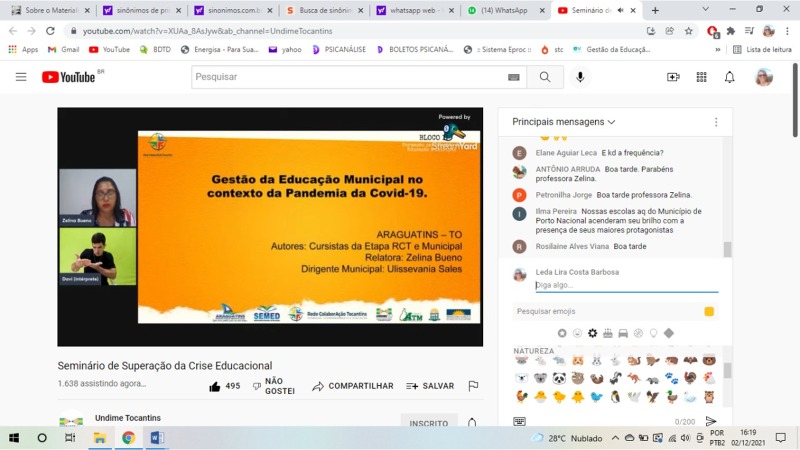Click the search magnifier button
This screenshot has width=800, height=450.
pyautogui.click(x=545, y=77)
